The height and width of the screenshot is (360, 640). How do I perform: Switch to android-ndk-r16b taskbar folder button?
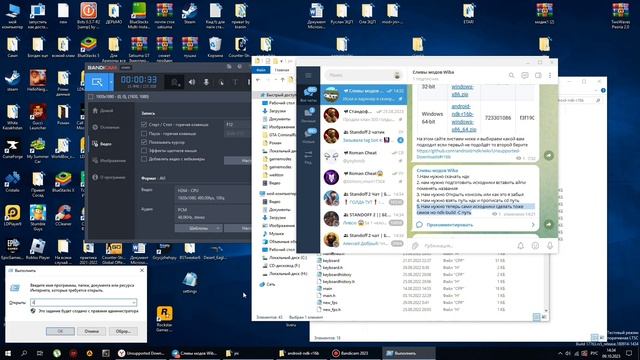pyautogui.click(x=302, y=353)
